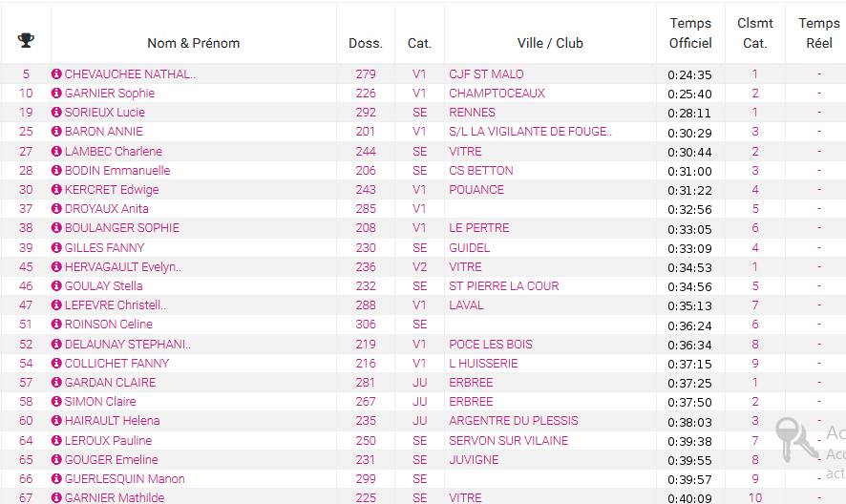Sort by Temps Officiel column header
This screenshot has height=504, width=846.
click(x=690, y=32)
